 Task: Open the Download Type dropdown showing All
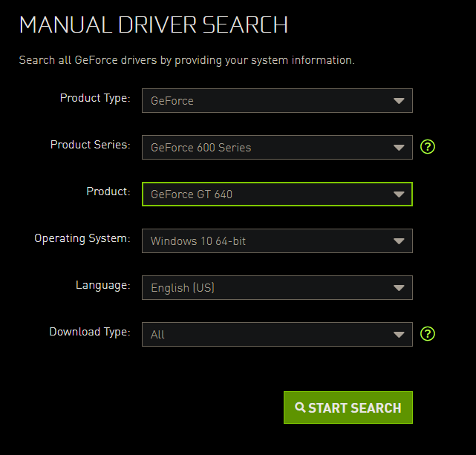[x=276, y=335]
